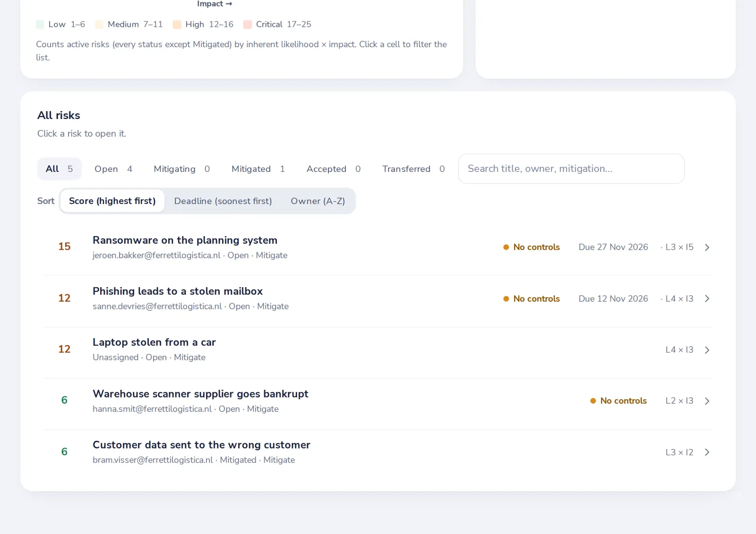The image size is (756, 534).
Task: Filter list by Open status
Action: tap(113, 169)
